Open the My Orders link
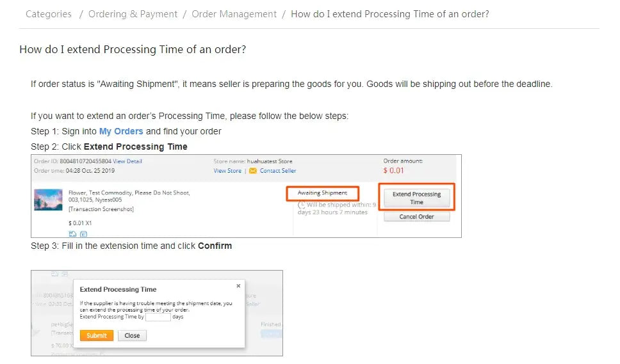The height and width of the screenshot is (364, 620). 121,131
